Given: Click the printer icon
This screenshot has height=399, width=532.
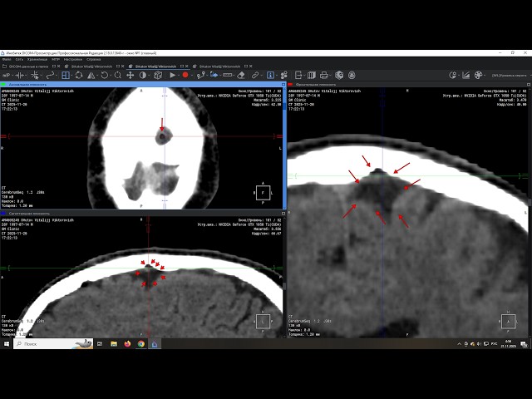Looking at the screenshot, I should point(324,76).
